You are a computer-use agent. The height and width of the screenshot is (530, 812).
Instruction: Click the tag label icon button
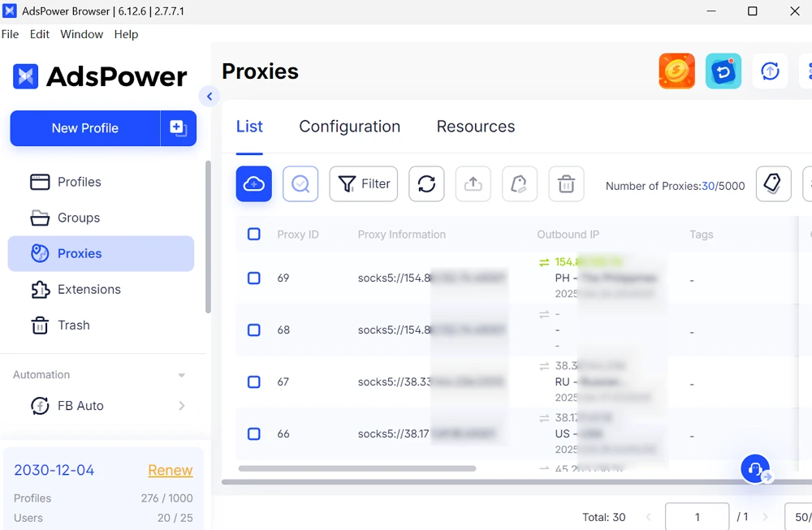[x=773, y=183]
